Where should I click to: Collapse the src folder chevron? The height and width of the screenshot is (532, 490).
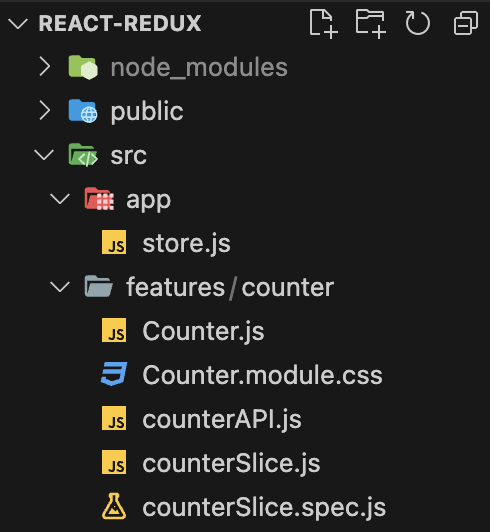coord(44,155)
